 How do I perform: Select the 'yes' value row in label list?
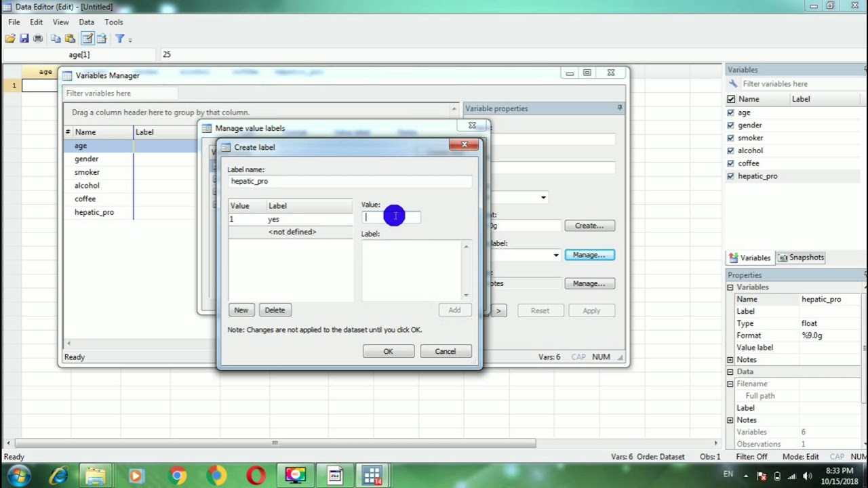pyautogui.click(x=290, y=219)
